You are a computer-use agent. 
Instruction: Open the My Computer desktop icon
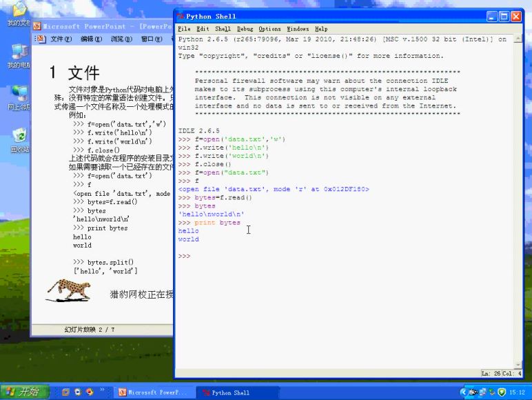pyautogui.click(x=19, y=56)
